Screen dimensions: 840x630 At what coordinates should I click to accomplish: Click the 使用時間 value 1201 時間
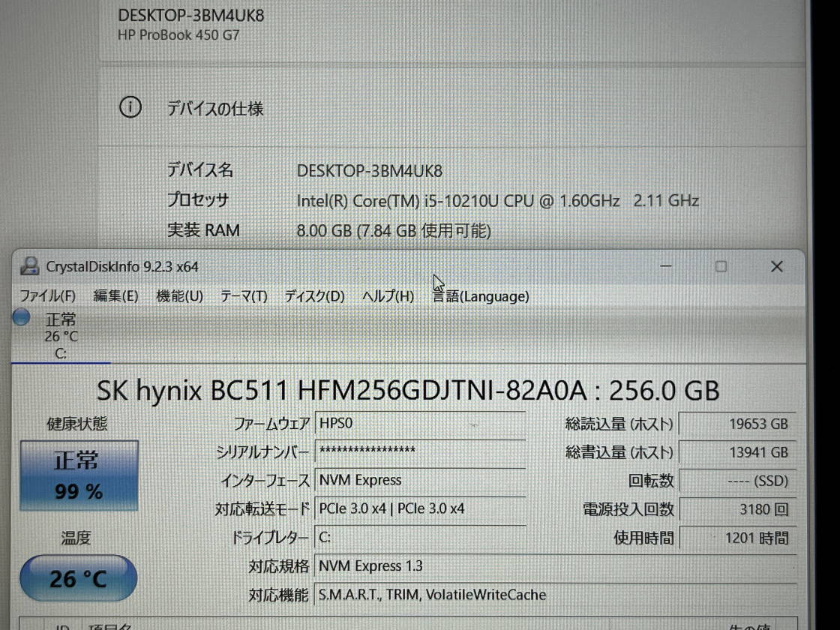pos(738,538)
